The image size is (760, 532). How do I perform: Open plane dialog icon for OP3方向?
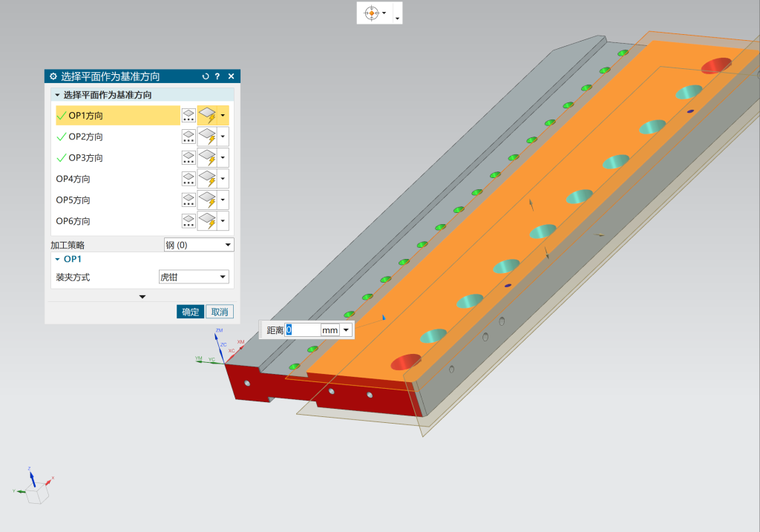pyautogui.click(x=189, y=158)
